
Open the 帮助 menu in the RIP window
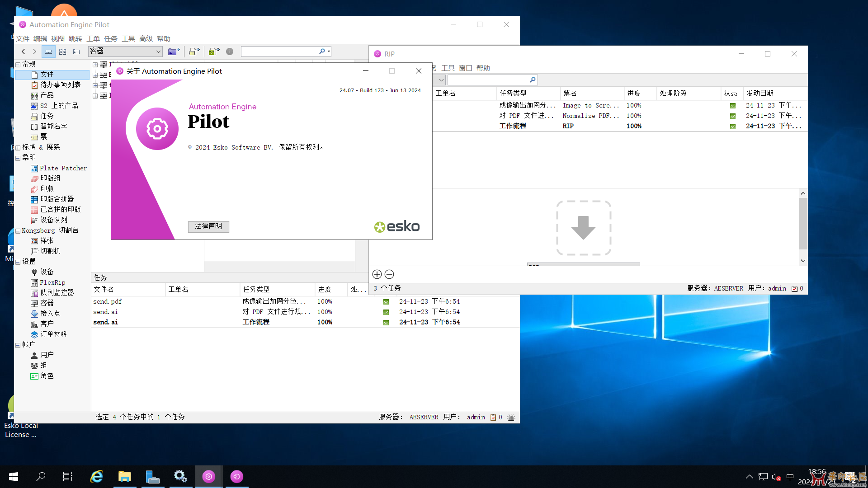point(483,68)
